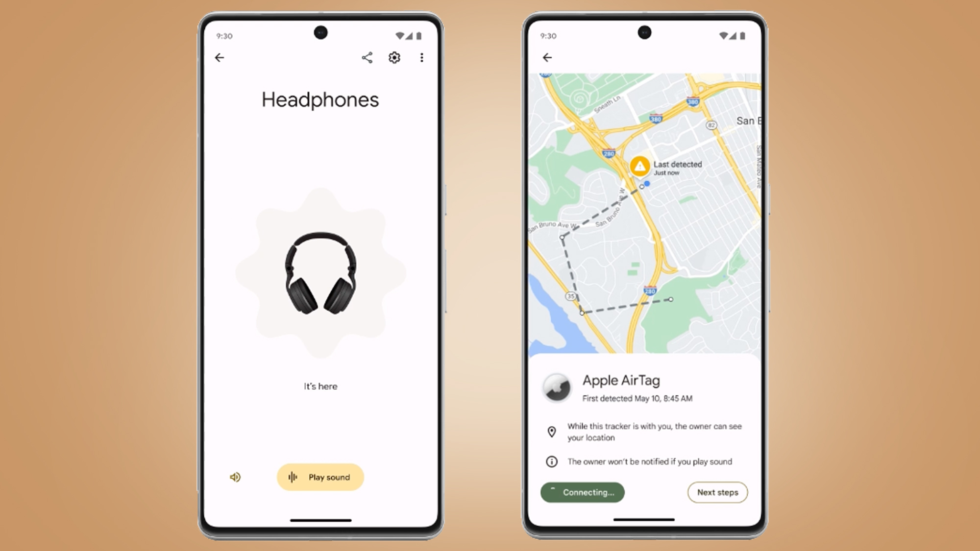Screen dimensions: 980x551
Task: Click Next steps for Apple AirTag
Action: (x=717, y=492)
